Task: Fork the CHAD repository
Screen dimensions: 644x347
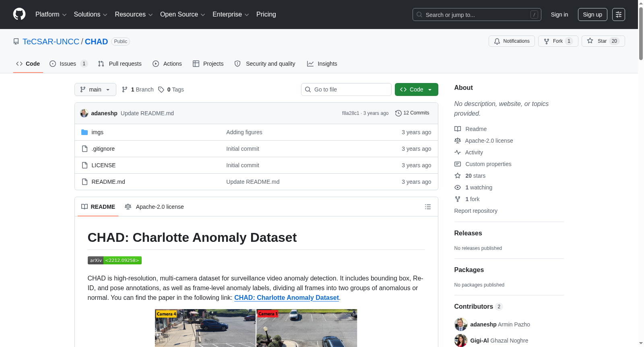Action: (558, 41)
